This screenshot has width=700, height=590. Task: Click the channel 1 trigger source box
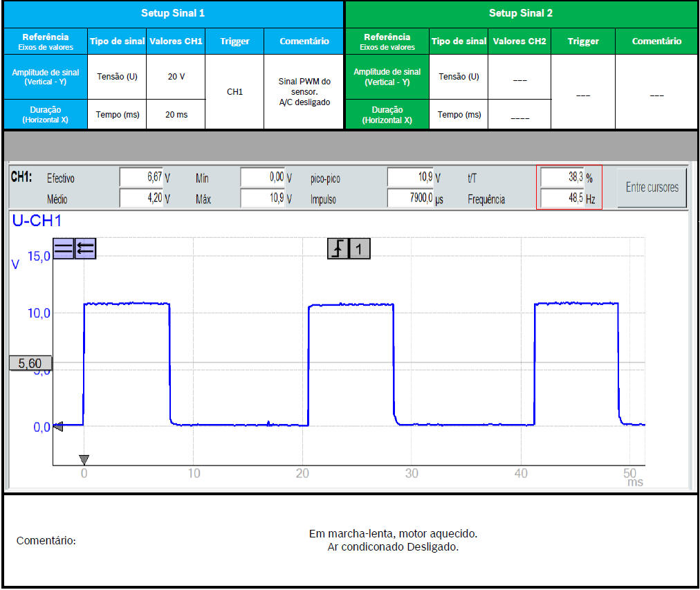360,248
